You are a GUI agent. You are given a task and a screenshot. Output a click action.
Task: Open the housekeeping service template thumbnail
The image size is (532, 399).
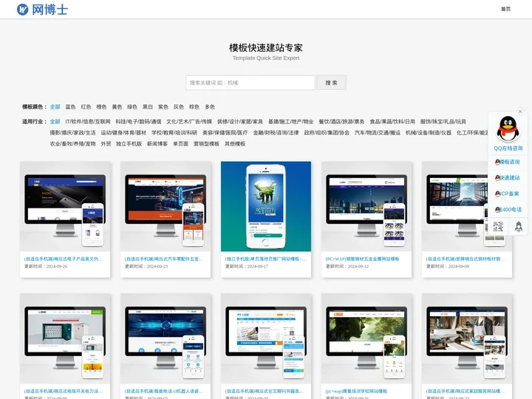click(x=467, y=338)
